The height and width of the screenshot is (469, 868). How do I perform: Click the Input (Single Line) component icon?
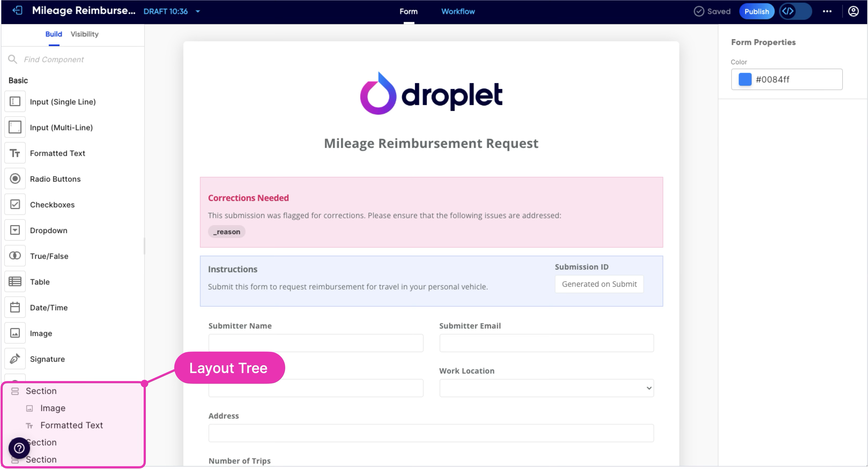[x=15, y=101]
